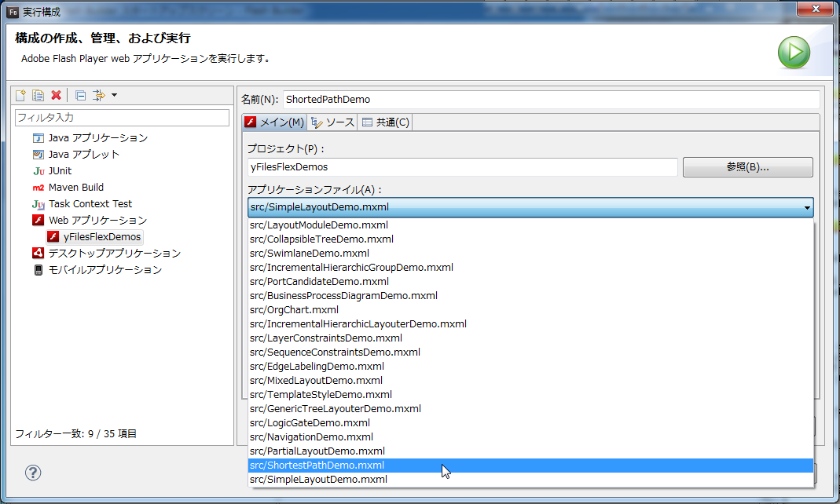
Task: Toggle the application file combo box arrow
Action: (x=807, y=207)
